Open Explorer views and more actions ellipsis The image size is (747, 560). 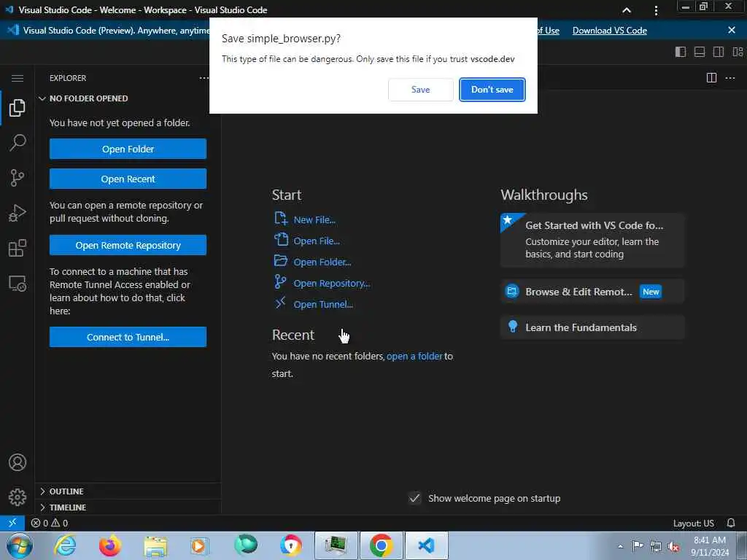pyautogui.click(x=204, y=78)
